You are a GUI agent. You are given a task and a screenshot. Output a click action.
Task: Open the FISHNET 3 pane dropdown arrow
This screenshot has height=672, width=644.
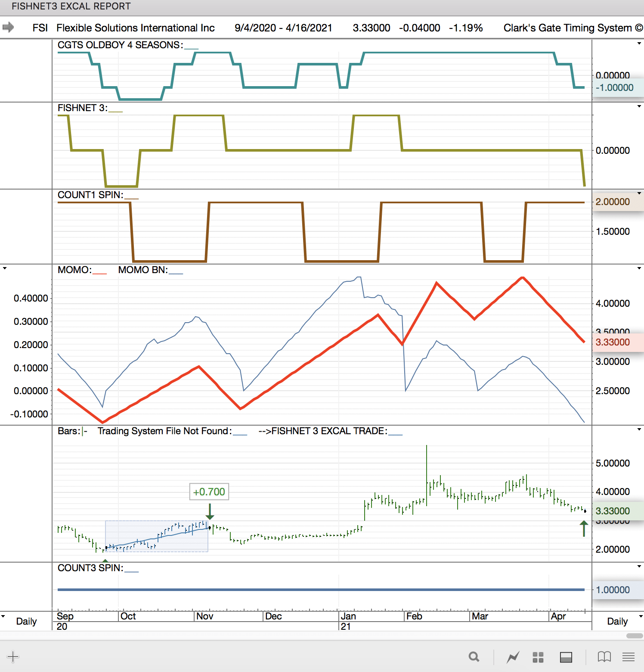pyautogui.click(x=639, y=106)
